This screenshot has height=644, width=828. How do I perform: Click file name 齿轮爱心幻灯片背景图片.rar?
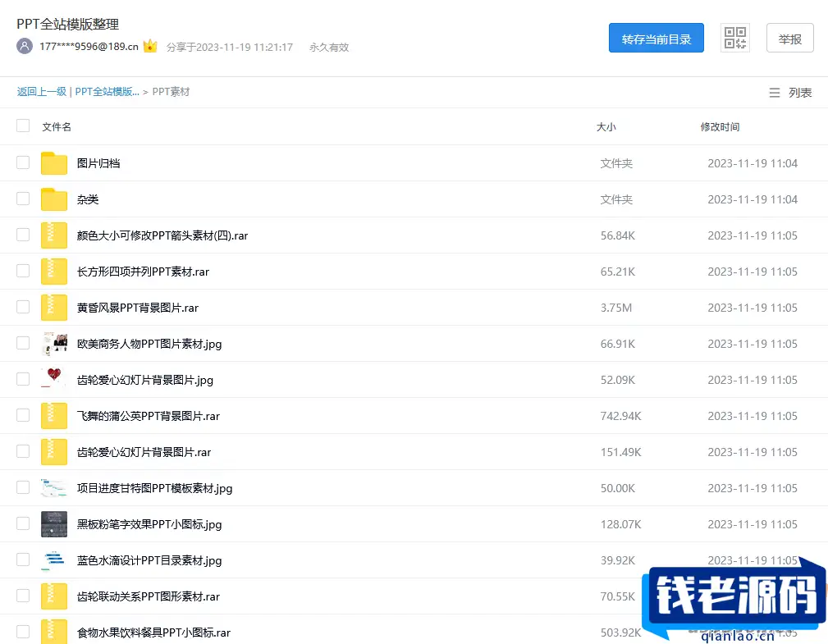pyautogui.click(x=144, y=452)
